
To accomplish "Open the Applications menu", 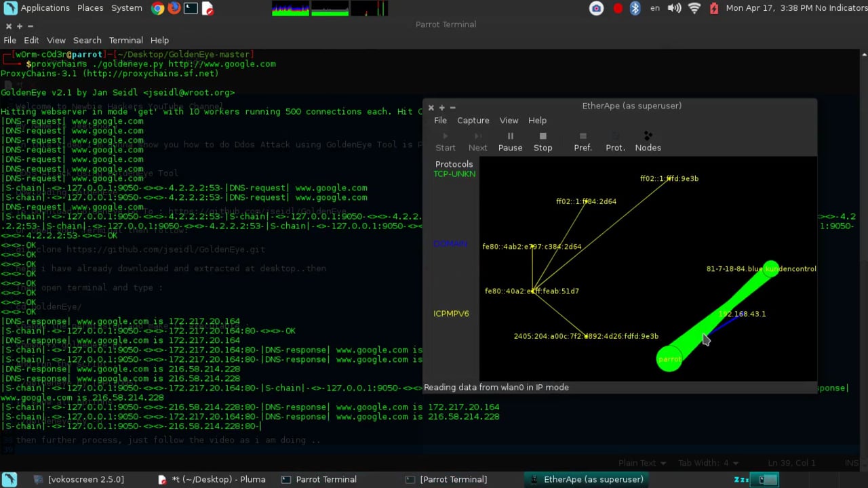I will pyautogui.click(x=45, y=8).
